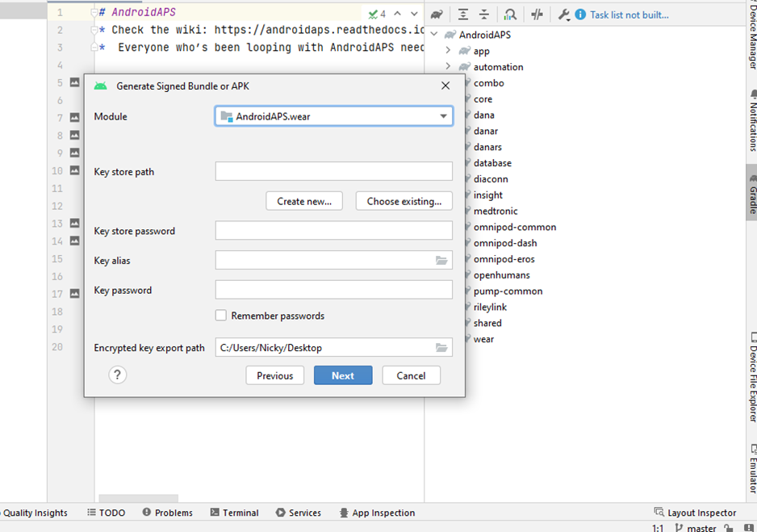Select the combo module in Gradle tree
The image size is (757, 532).
(488, 83)
